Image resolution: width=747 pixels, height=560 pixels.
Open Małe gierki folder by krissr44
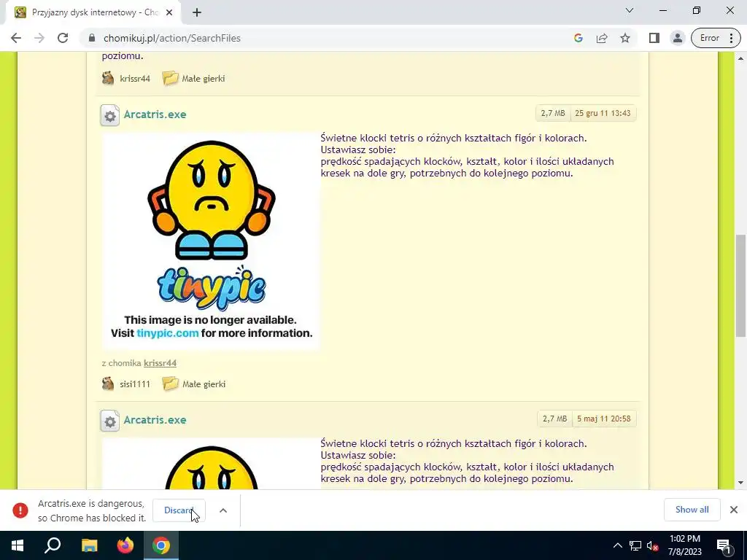204,79
